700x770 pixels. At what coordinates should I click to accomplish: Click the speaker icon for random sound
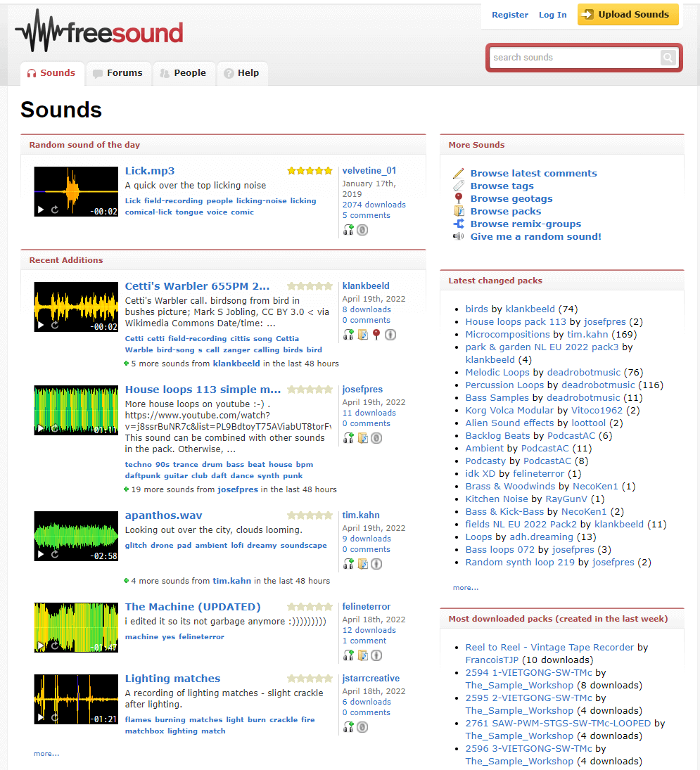tap(458, 237)
